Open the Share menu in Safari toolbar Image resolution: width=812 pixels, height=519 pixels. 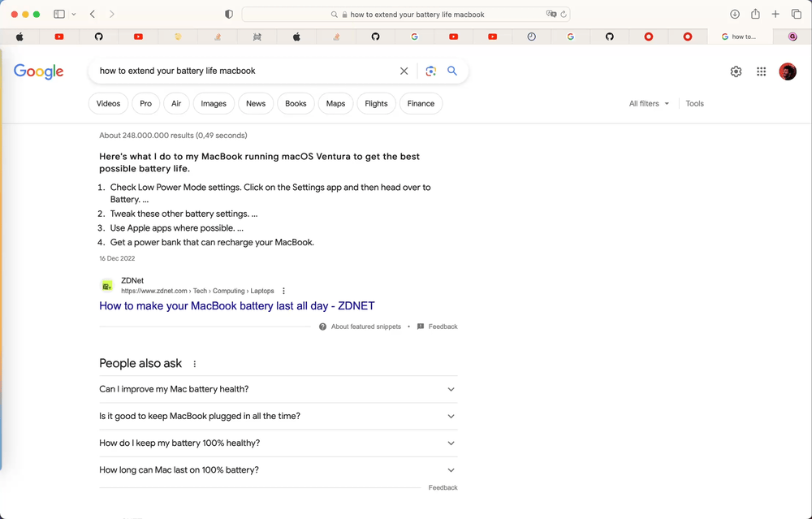(x=755, y=14)
